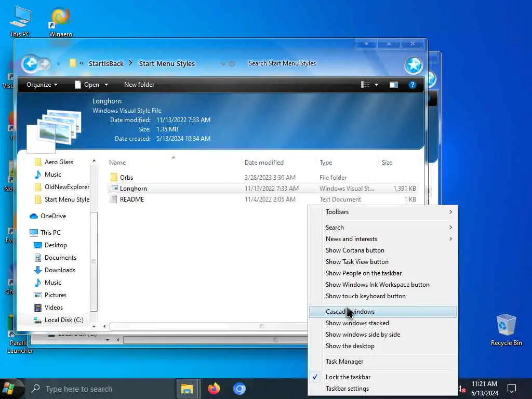Click the folder icon in address bar

point(72,63)
